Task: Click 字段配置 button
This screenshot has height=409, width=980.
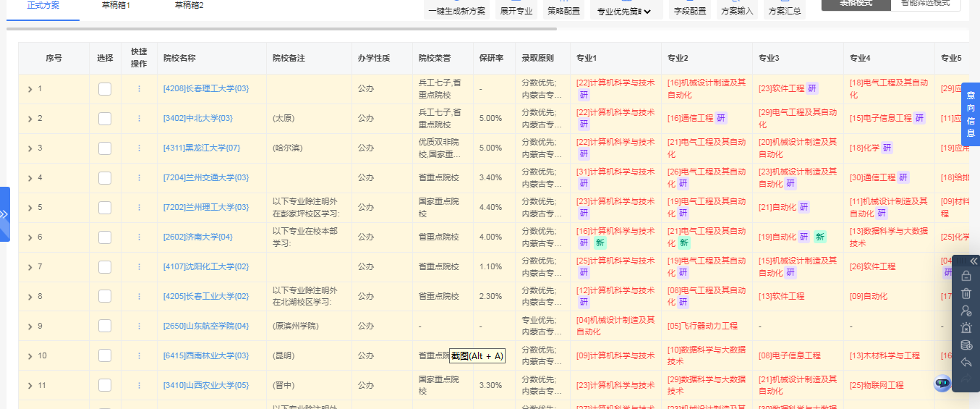Action: tap(690, 10)
